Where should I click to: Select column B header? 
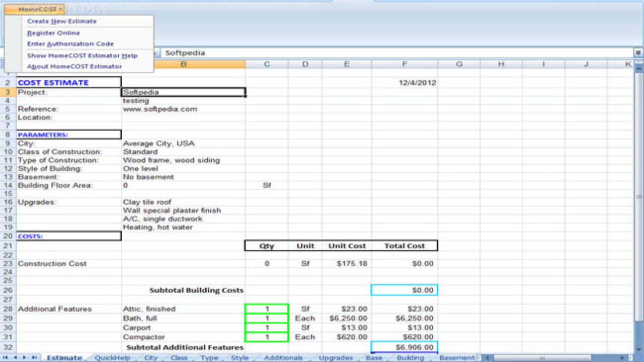tap(183, 64)
